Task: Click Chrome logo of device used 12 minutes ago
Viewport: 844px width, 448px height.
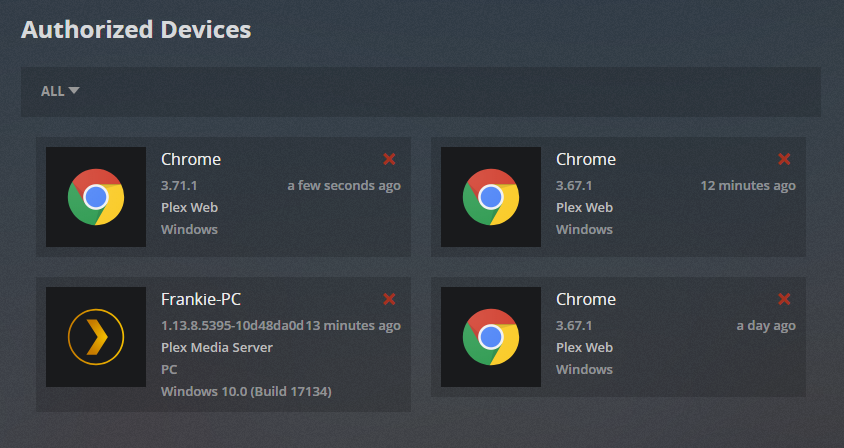Action: [x=490, y=197]
